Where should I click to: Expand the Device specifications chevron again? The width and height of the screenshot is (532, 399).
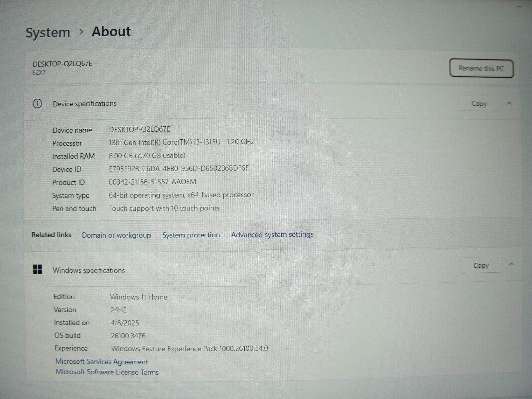[509, 103]
